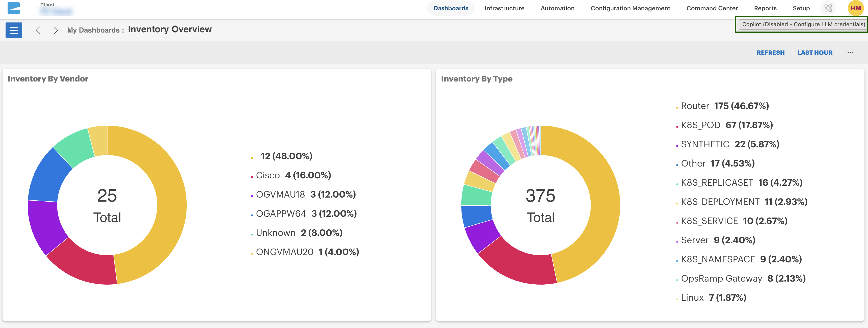Click the OpsRamp logo icon
This screenshot has width=868, height=328.
click(14, 8)
